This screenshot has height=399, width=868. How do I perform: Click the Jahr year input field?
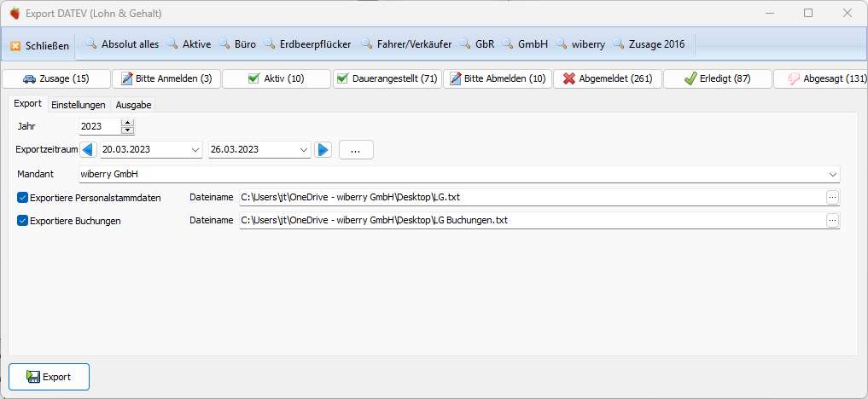tap(100, 126)
